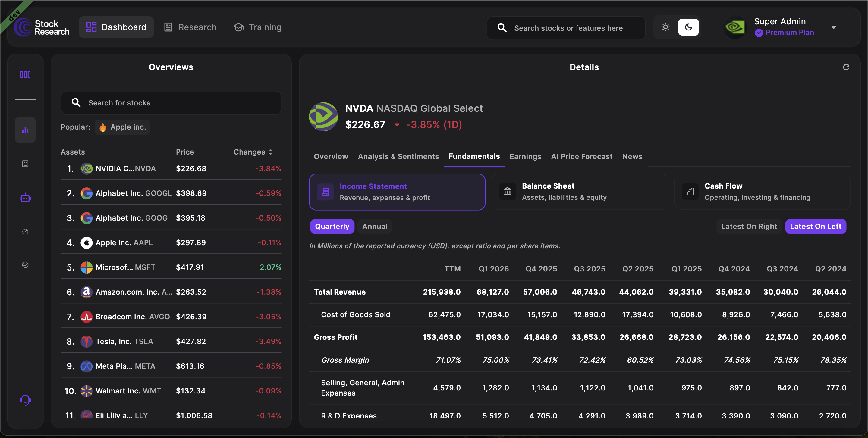Open the document list sidebar icon
Screen dimensions: 868x438
(x=25, y=164)
